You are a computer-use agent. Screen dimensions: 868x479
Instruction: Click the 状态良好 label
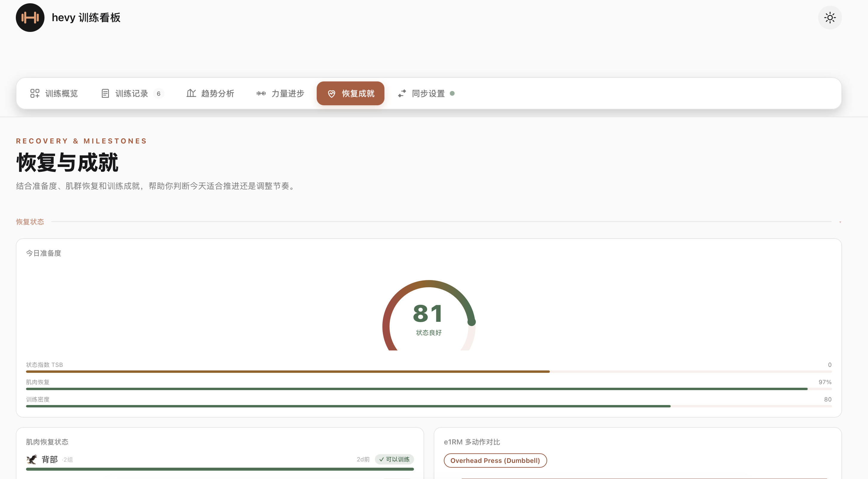click(429, 333)
